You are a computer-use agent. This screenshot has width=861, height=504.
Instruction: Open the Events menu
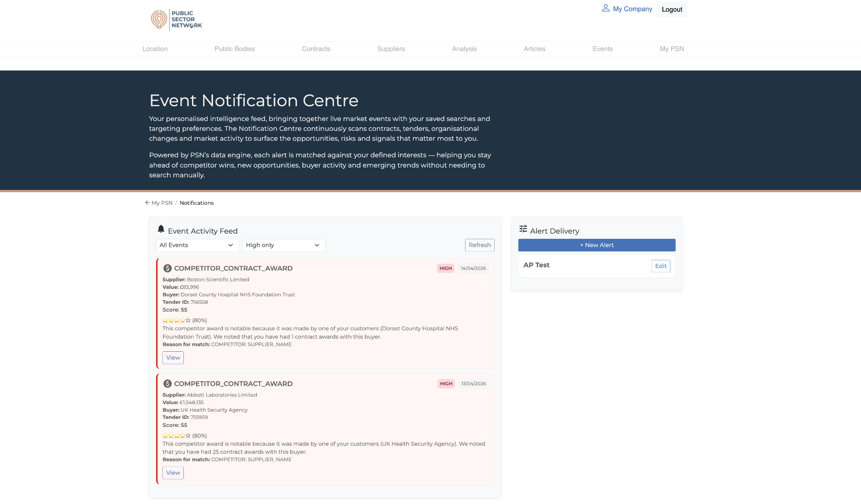tap(602, 49)
